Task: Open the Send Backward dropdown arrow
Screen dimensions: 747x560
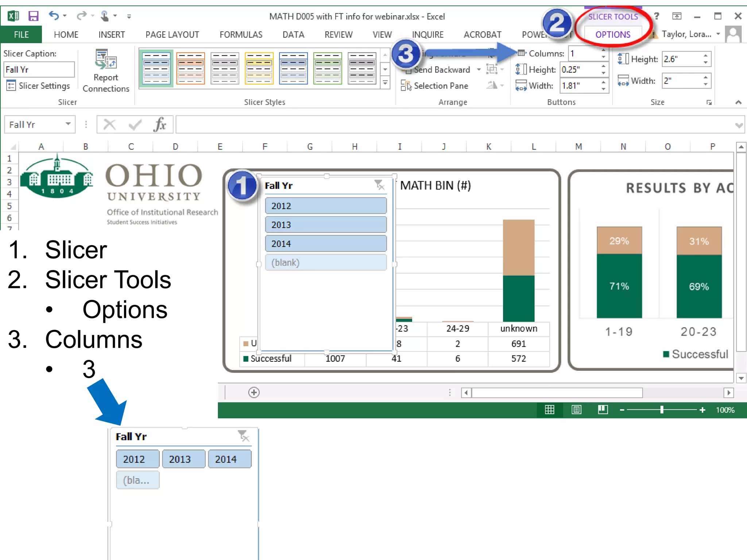Action: point(479,70)
